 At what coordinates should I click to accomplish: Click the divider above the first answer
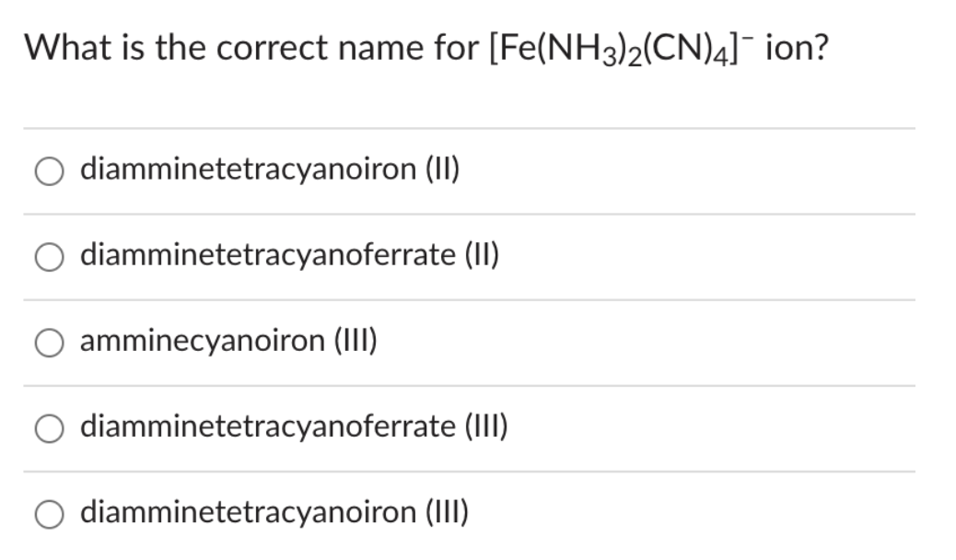[x=478, y=126]
